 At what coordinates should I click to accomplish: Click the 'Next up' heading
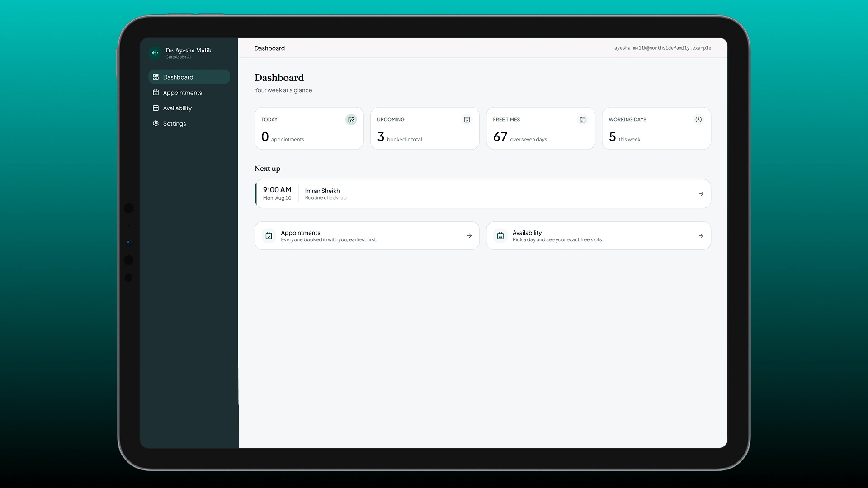coord(267,169)
